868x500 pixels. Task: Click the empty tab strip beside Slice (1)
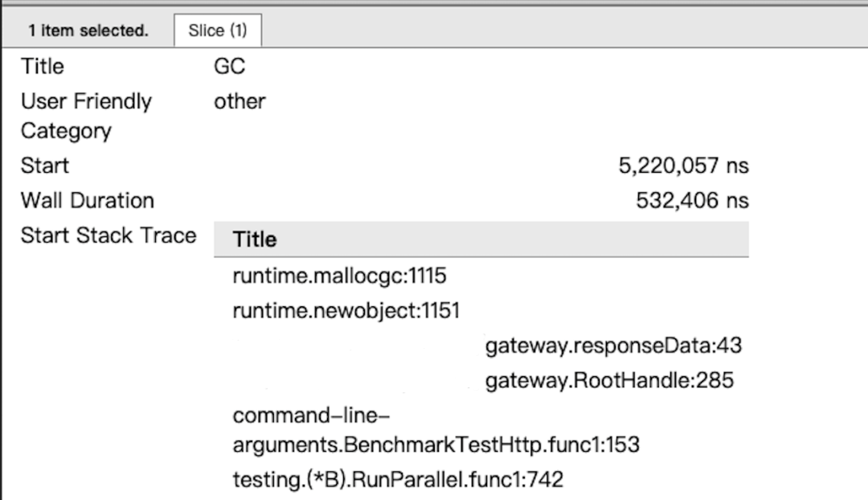point(563,31)
